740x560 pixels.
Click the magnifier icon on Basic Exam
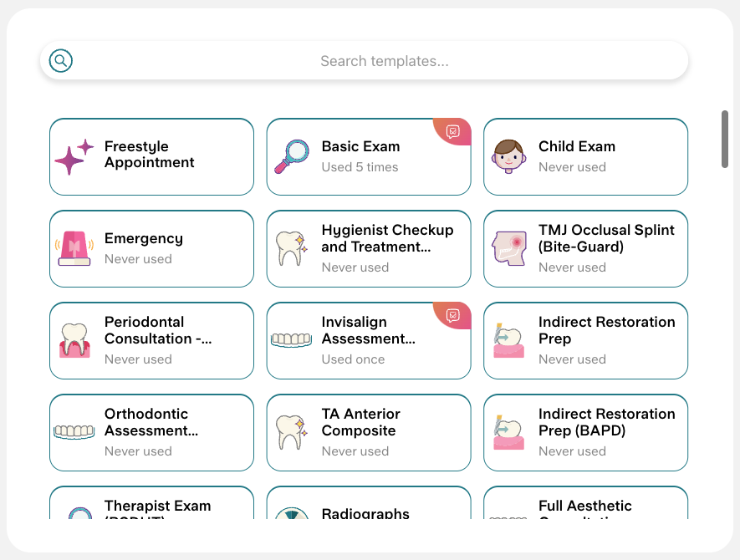point(292,156)
